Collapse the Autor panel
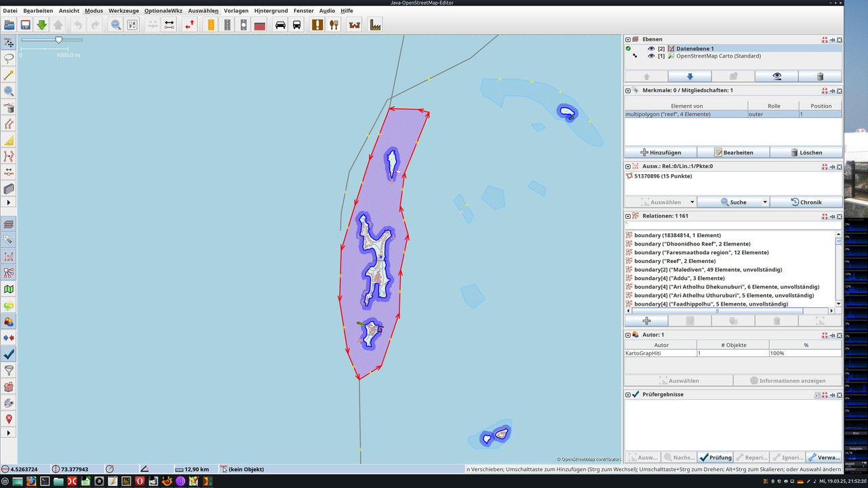The width and height of the screenshot is (868, 488). coord(628,335)
